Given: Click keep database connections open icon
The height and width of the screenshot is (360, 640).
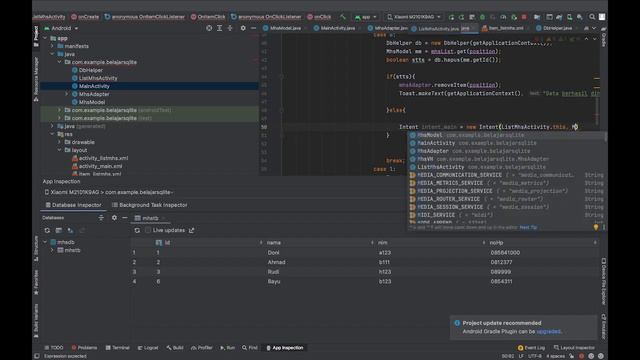Looking at the screenshot, I should coord(70,231).
